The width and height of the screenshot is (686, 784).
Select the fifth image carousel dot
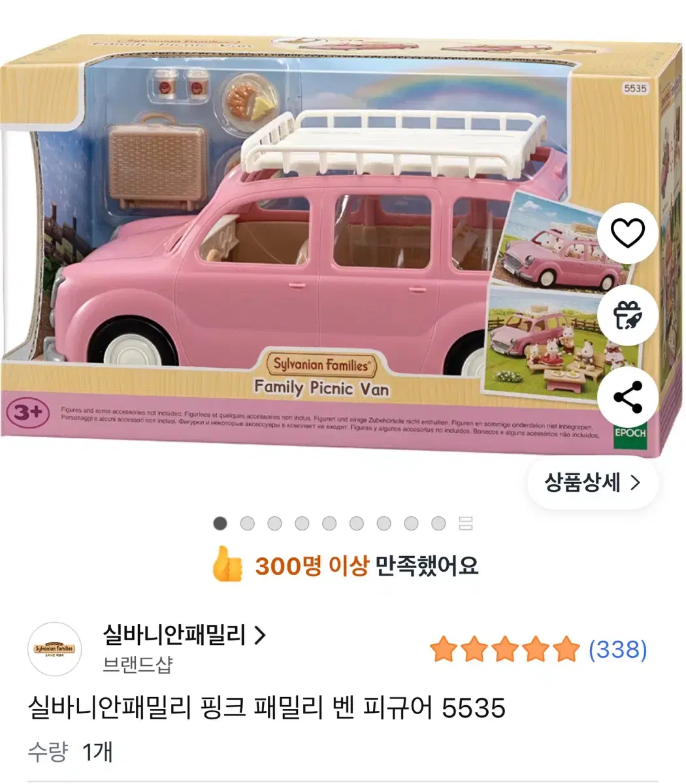coord(329,523)
